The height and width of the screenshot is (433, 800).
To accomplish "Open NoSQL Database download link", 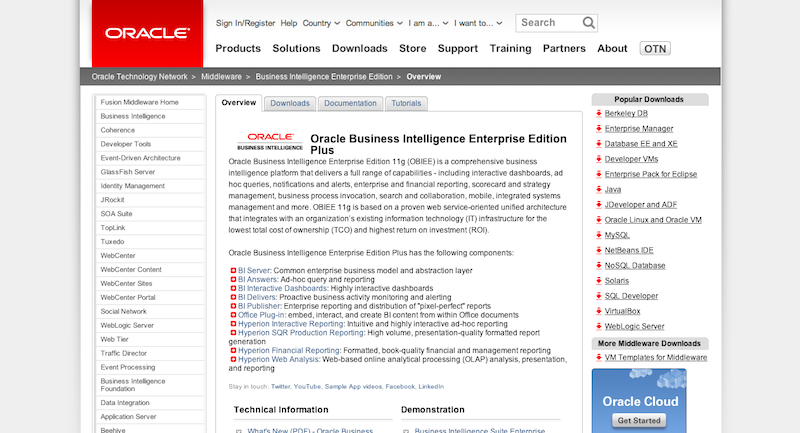I will coord(635,265).
